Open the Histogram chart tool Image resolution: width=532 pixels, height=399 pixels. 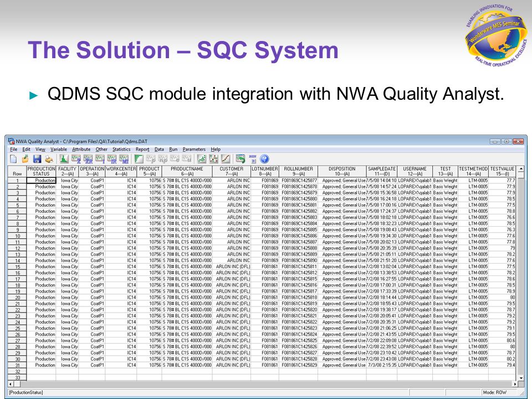pos(64,159)
